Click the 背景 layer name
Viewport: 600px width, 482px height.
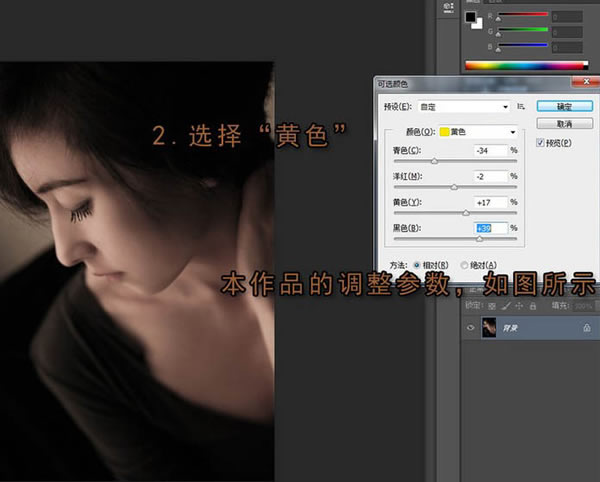pos(510,328)
